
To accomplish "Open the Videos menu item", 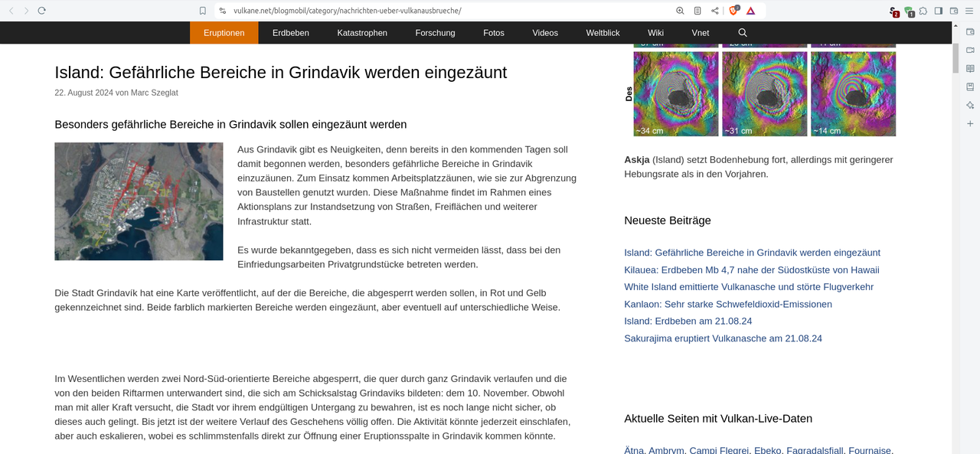I will pyautogui.click(x=545, y=33).
